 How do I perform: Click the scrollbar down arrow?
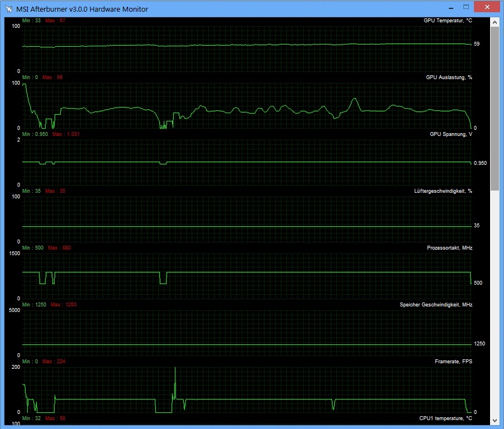(495, 420)
